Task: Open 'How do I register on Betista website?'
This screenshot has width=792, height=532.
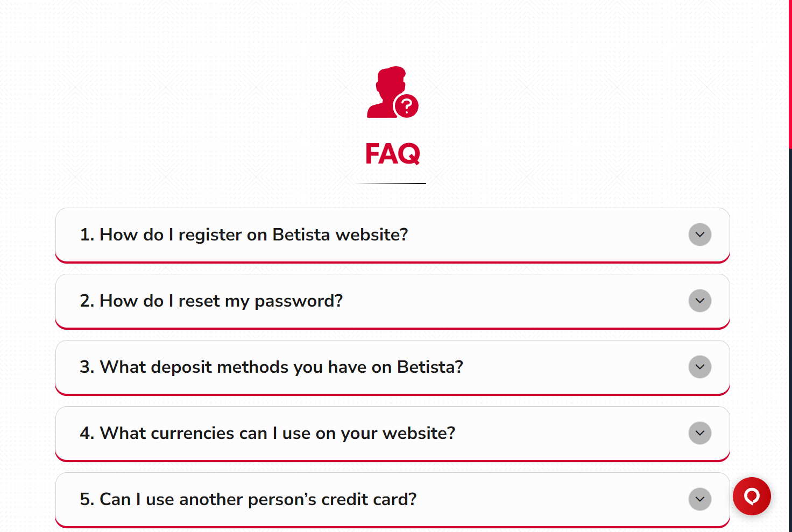Action: (244, 235)
